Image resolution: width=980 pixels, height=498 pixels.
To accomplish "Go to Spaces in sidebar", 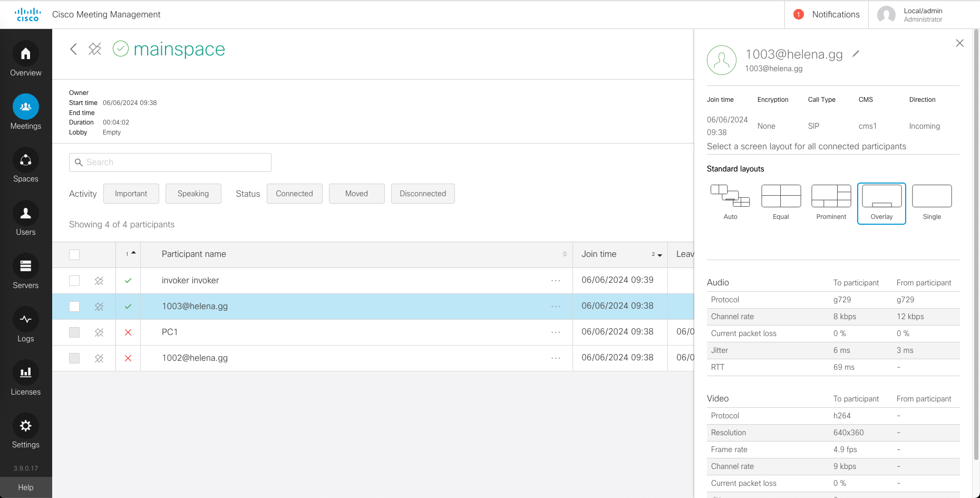I will (x=25, y=160).
